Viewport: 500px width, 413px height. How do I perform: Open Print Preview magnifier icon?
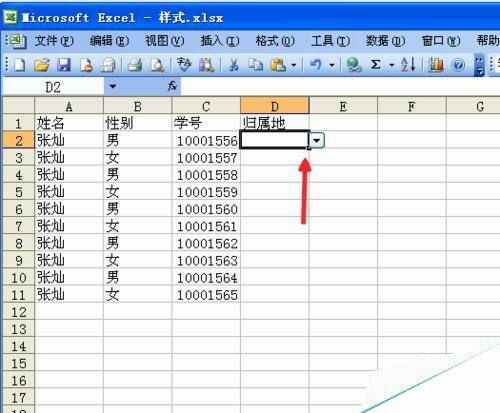pos(157,64)
